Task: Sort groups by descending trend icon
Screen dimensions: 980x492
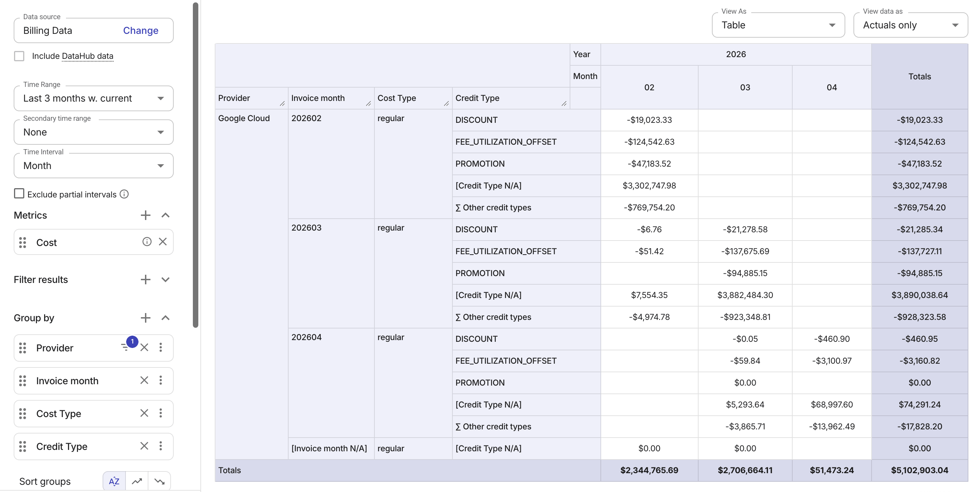Action: tap(159, 481)
